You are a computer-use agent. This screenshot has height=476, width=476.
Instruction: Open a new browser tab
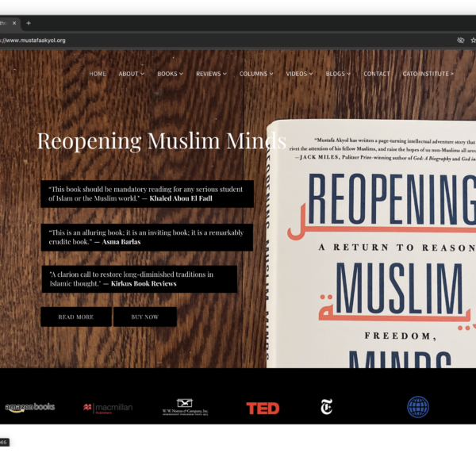point(29,23)
